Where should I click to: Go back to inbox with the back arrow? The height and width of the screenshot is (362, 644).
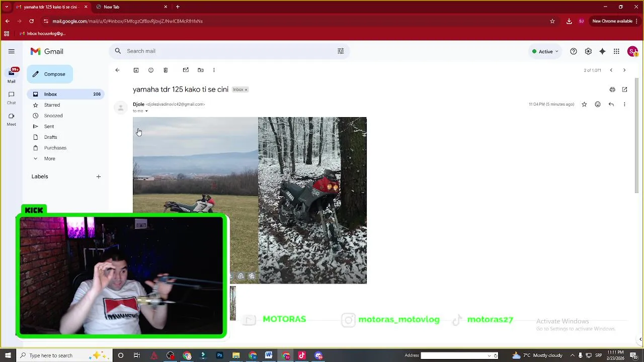pyautogui.click(x=117, y=70)
